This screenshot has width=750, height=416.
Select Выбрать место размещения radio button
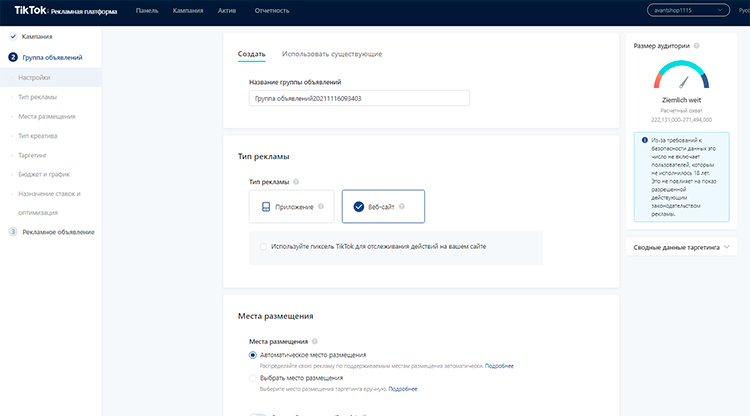coord(252,378)
